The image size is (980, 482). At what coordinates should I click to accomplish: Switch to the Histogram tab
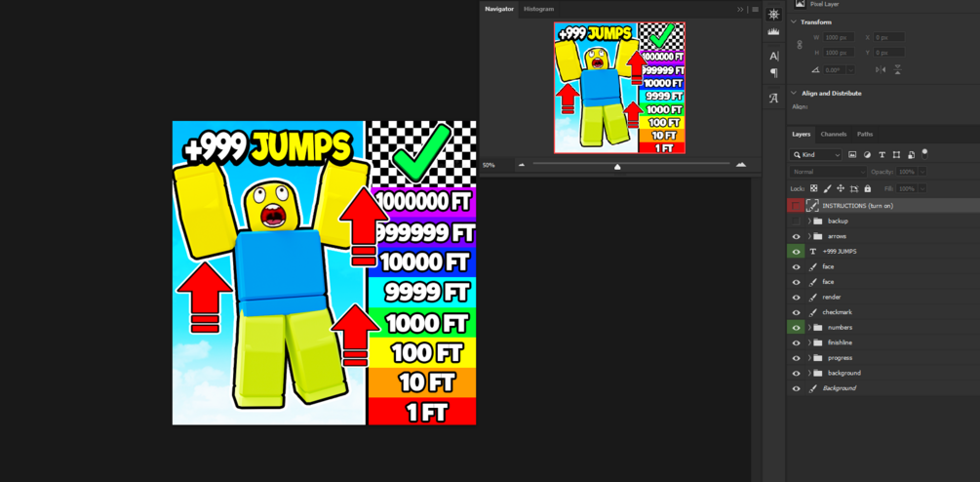click(x=538, y=9)
